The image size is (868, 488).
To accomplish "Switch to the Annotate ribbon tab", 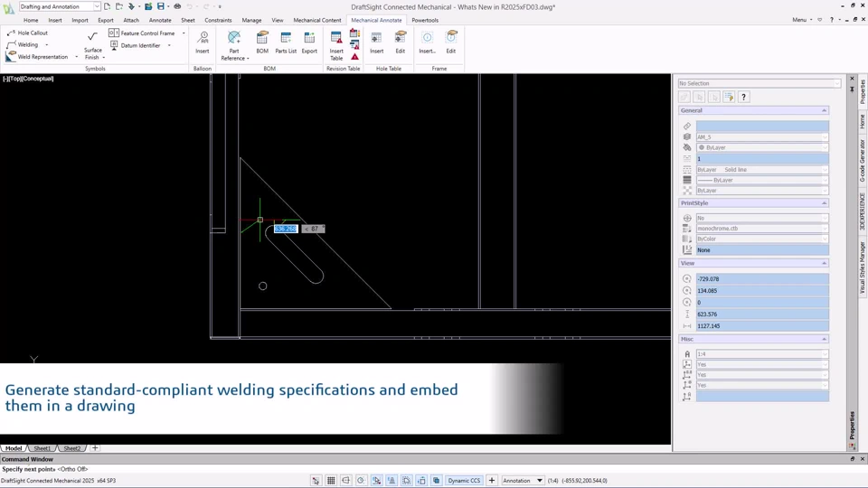I will 160,20.
